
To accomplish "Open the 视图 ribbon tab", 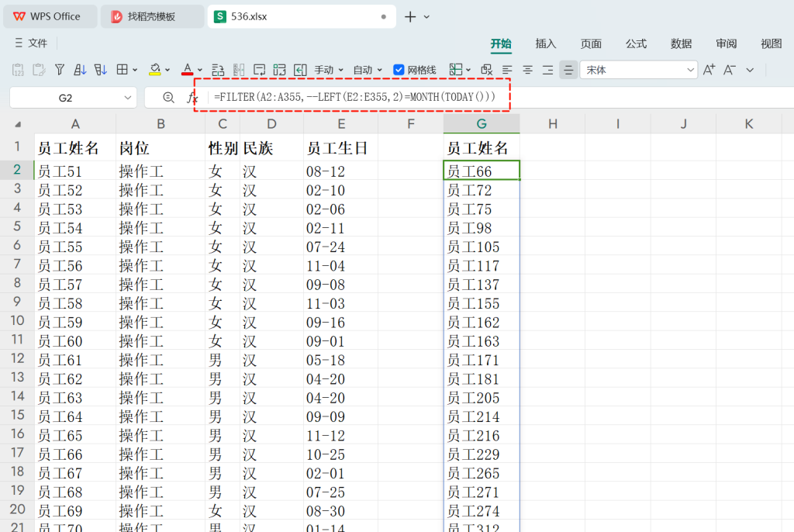I will (772, 43).
